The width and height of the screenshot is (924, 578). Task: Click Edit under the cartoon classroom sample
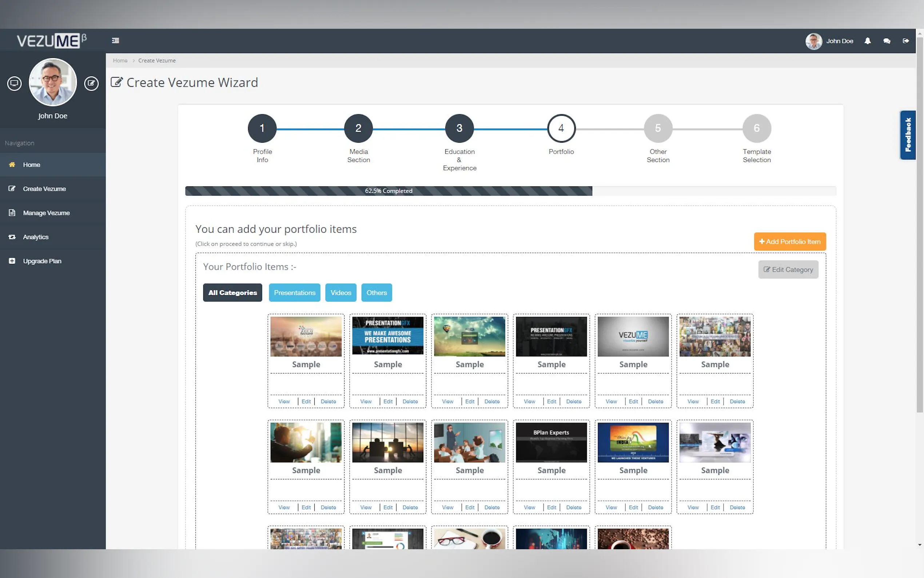click(x=470, y=507)
